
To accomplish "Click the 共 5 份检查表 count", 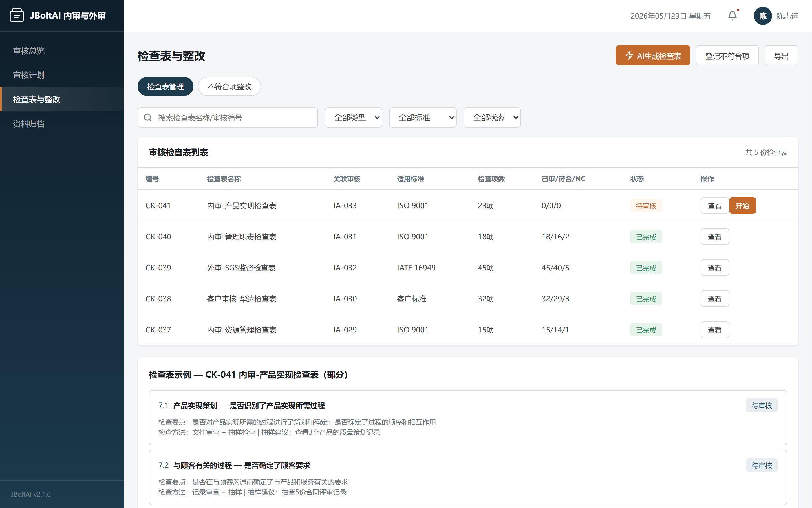I will click(x=766, y=152).
